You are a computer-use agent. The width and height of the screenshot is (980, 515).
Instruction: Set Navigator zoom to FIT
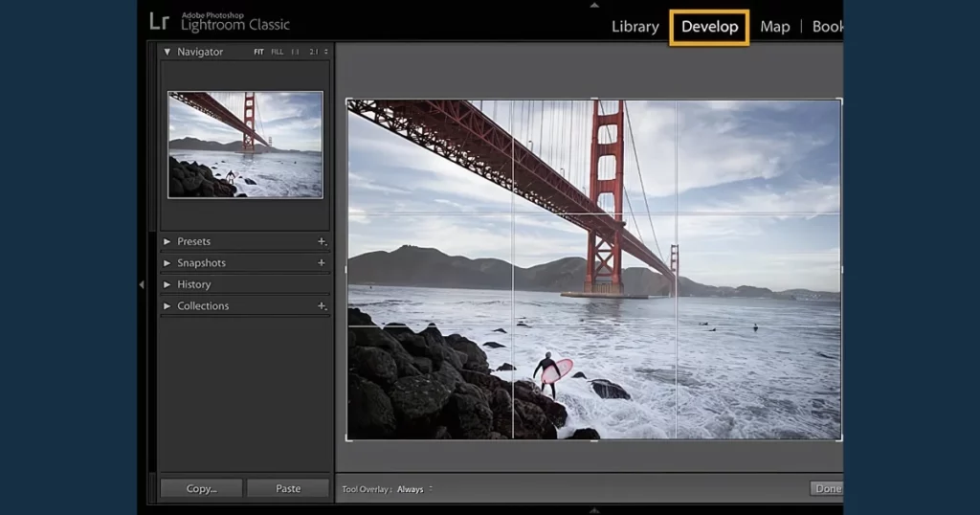click(258, 52)
